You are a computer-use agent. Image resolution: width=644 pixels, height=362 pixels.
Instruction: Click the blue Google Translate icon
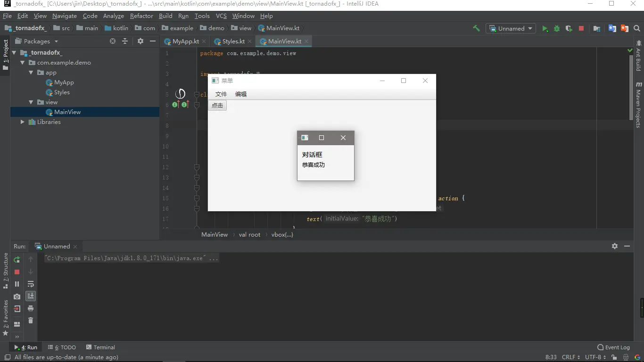pyautogui.click(x=612, y=28)
